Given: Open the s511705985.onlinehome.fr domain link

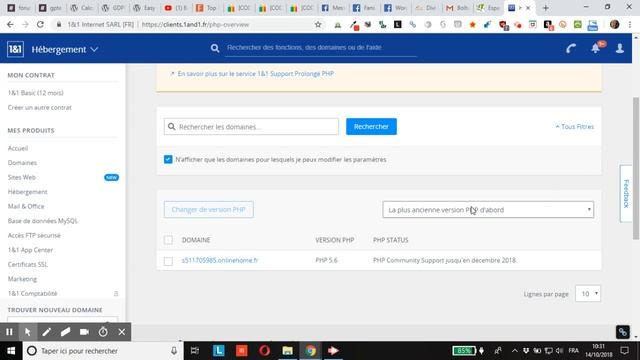Looking at the screenshot, I should pyautogui.click(x=220, y=260).
